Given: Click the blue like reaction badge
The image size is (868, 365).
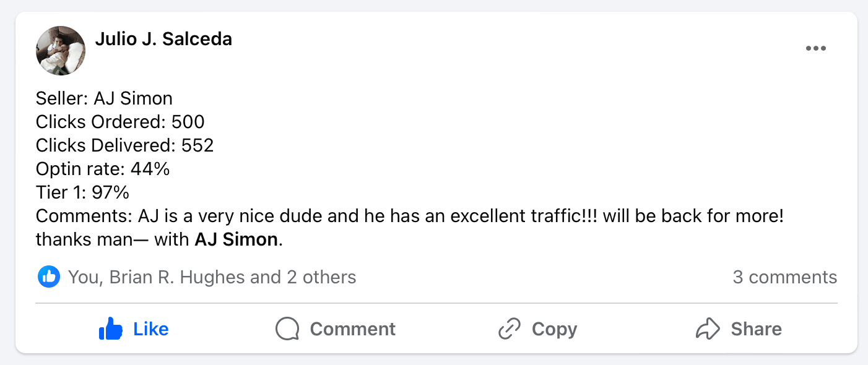Looking at the screenshot, I should tap(48, 277).
